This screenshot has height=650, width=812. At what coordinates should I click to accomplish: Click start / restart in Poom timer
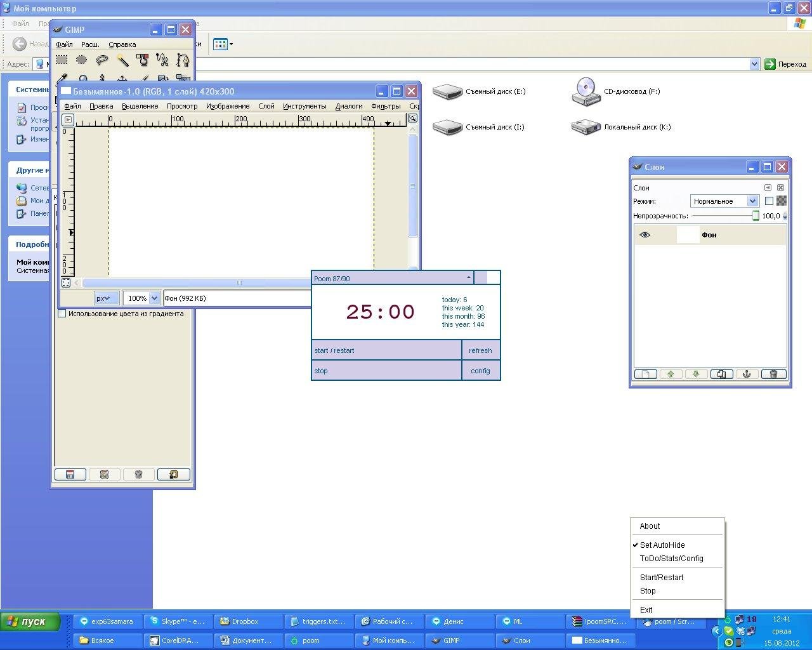pos(386,350)
